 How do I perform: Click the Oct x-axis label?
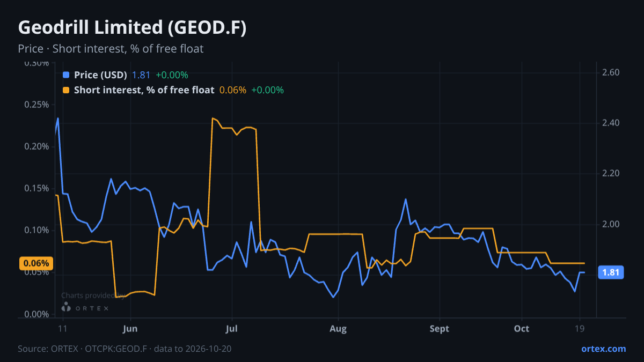point(522,329)
